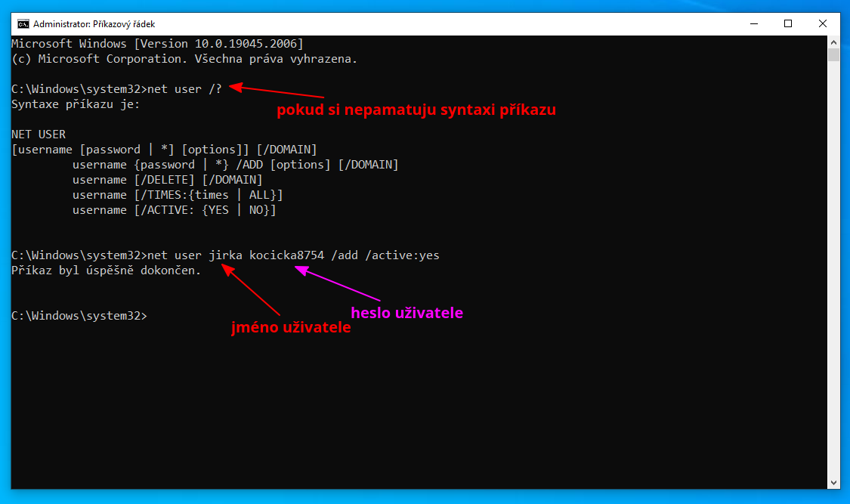The height and width of the screenshot is (504, 850).
Task: Select the Windows version line at top
Action: click(x=156, y=43)
